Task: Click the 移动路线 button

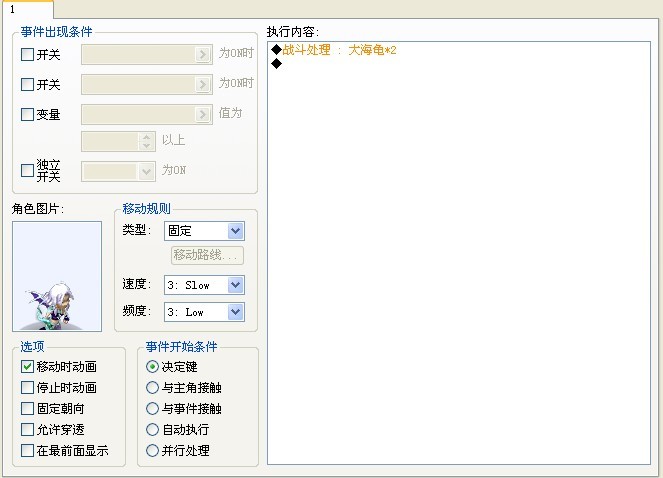Action: [207, 255]
